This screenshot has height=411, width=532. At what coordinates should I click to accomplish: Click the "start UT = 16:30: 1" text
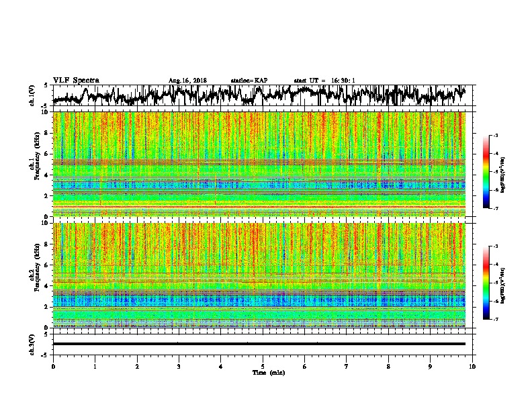point(324,81)
